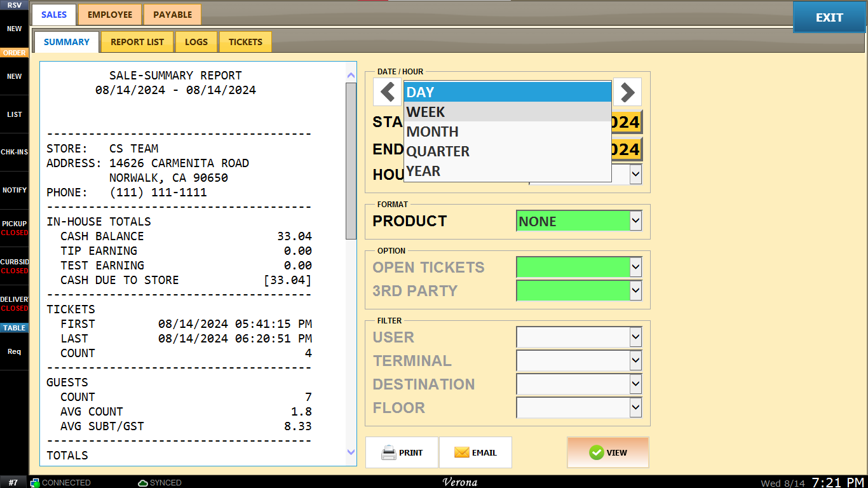Viewport: 868px width, 488px height.
Task: Open the REPORT LIST sub-tab
Action: pos(137,42)
